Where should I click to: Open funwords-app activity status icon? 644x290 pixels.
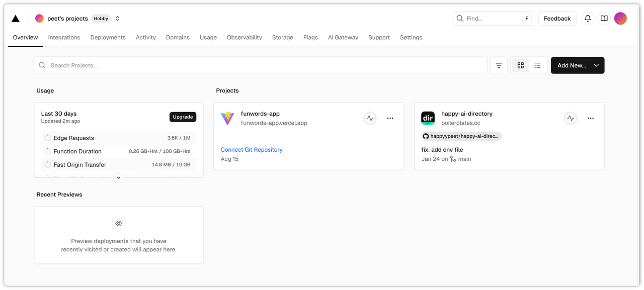point(370,118)
